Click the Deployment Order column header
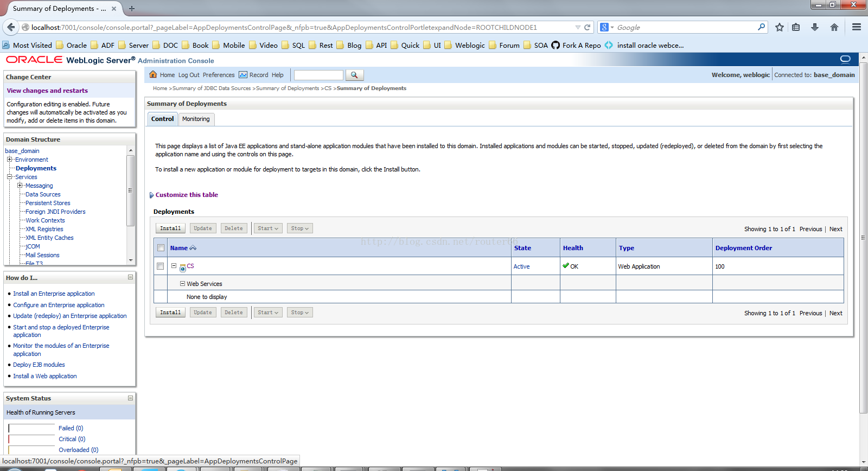The width and height of the screenshot is (868, 471). tap(743, 248)
